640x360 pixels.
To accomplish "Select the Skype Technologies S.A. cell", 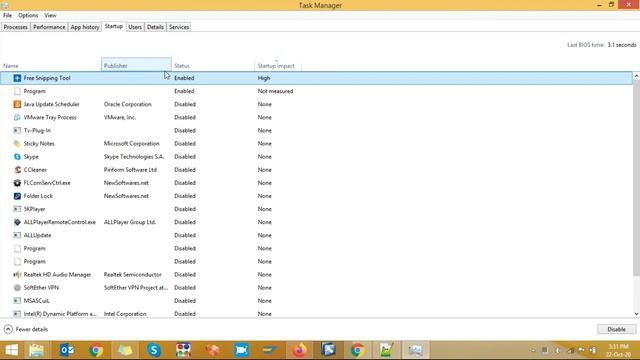I will click(x=134, y=156).
